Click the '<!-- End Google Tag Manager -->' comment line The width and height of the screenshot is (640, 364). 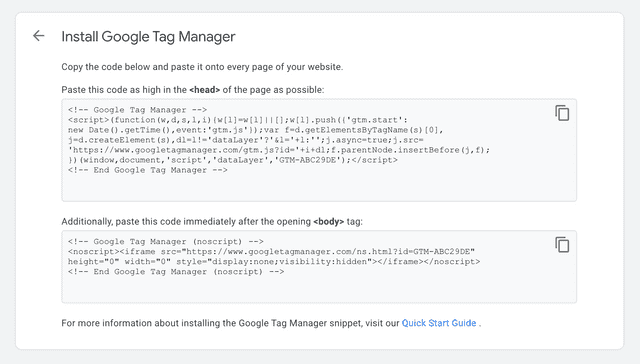tap(148, 170)
